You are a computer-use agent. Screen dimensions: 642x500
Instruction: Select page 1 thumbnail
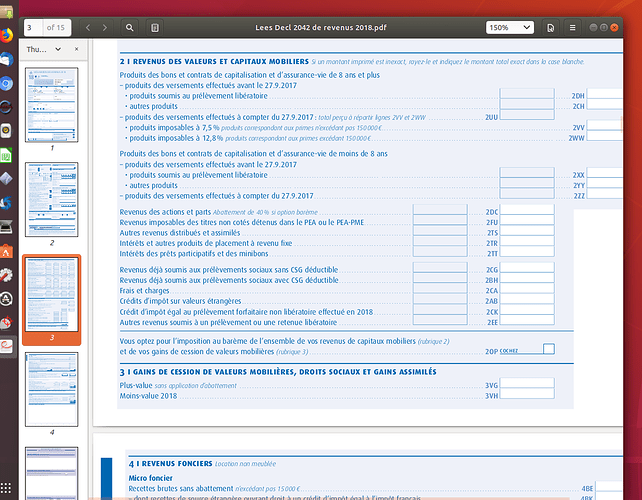click(x=52, y=105)
